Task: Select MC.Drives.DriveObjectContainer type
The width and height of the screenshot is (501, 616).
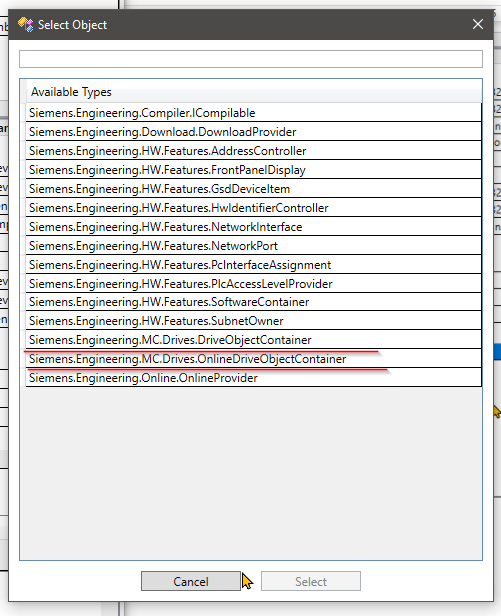Action: 253,339
